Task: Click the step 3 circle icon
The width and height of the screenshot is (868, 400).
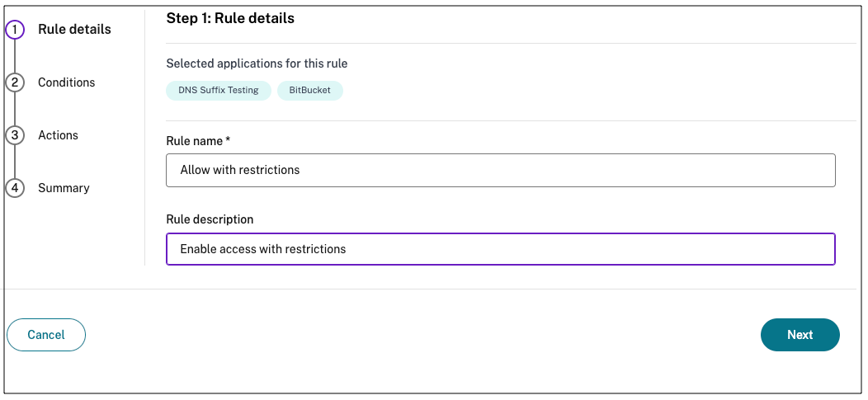Action: click(x=15, y=135)
